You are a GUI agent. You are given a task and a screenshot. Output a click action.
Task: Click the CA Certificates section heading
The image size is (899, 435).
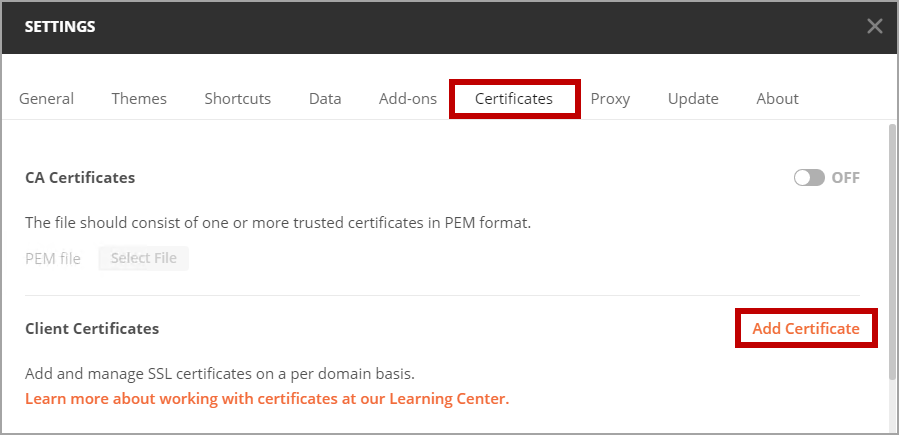point(80,178)
